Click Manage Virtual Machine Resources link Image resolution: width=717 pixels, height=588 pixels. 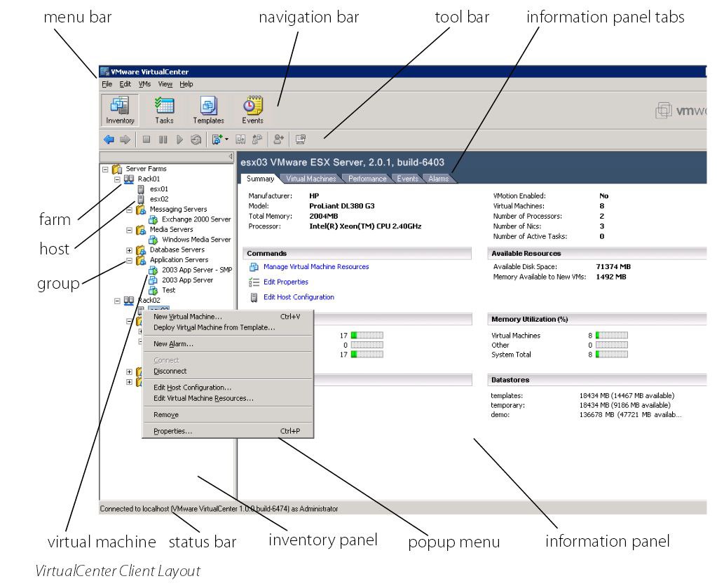click(x=316, y=267)
